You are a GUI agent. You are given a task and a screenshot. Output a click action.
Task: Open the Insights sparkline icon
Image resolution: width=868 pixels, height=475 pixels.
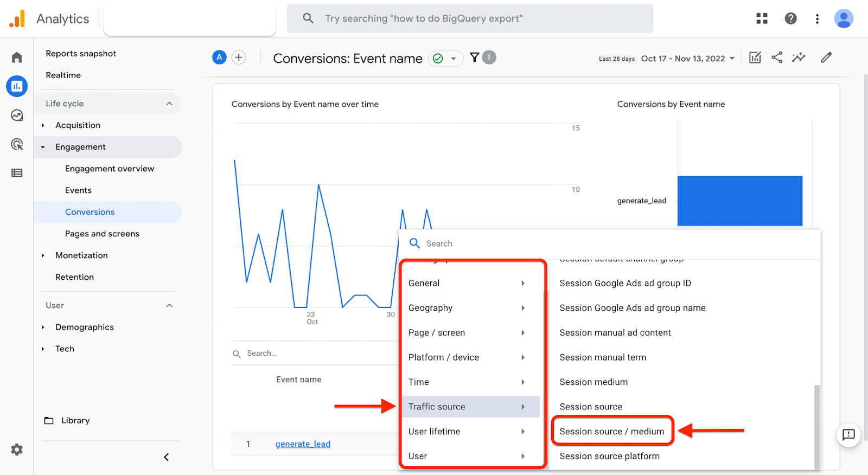(799, 57)
